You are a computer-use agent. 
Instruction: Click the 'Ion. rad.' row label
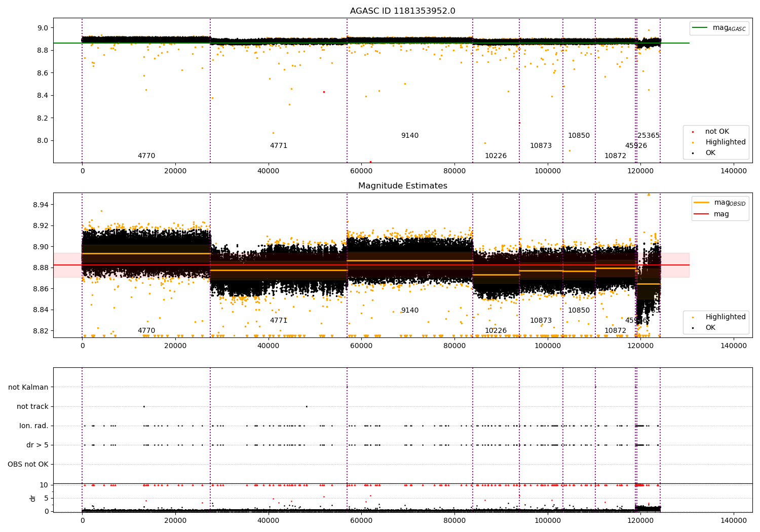34,426
